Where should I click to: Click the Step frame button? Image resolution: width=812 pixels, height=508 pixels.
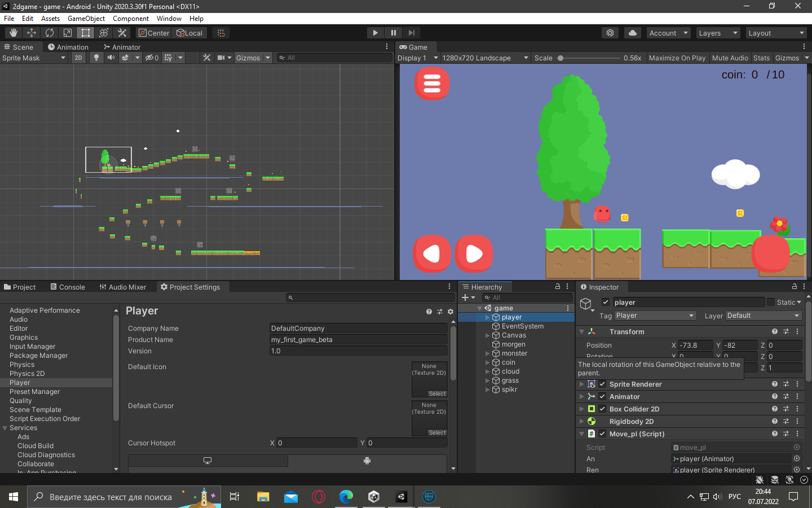[412, 33]
